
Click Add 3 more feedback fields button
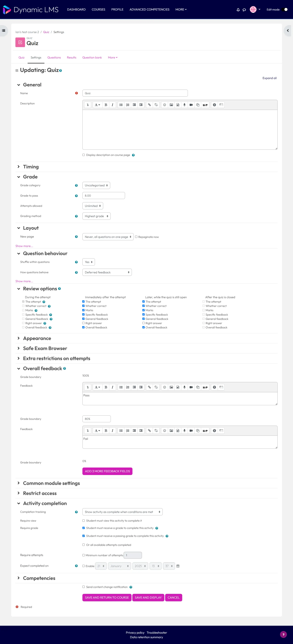click(107, 471)
